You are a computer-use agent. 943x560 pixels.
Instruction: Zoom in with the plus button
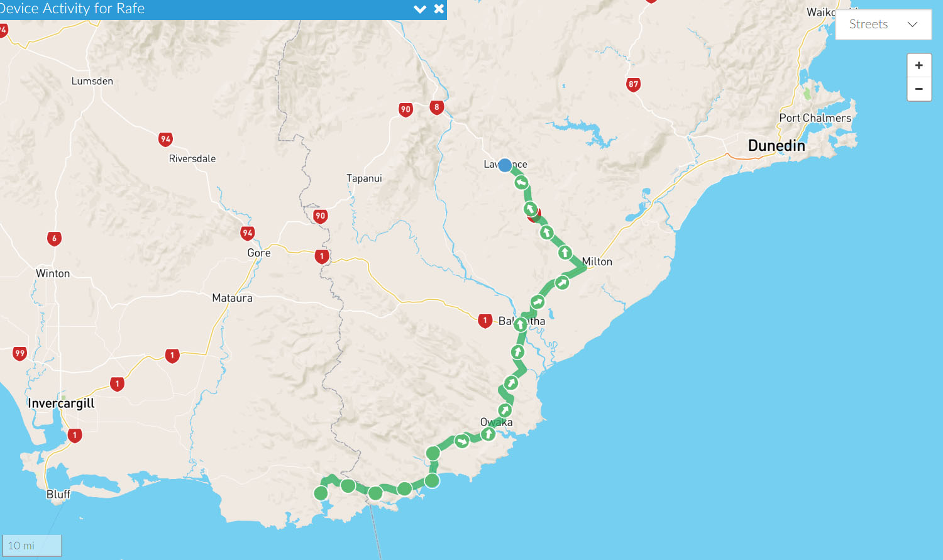(x=919, y=65)
